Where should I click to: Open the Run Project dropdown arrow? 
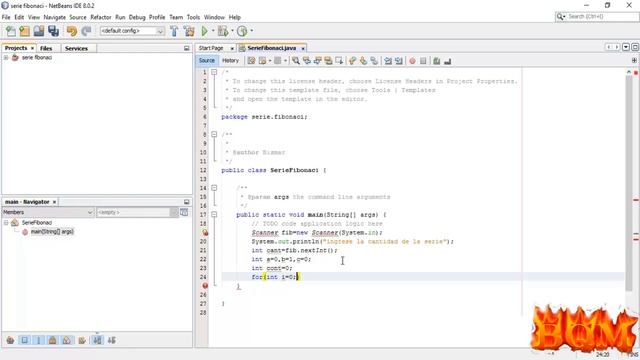213,31
